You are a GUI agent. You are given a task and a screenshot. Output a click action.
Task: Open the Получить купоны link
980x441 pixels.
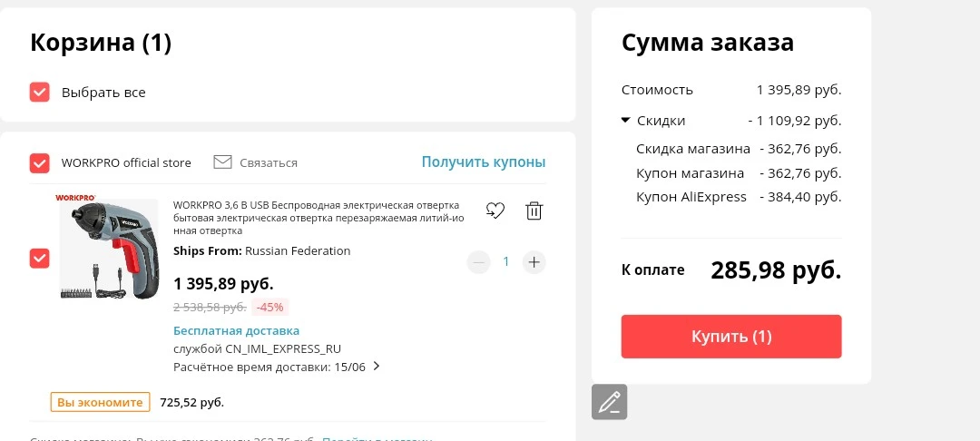click(483, 162)
